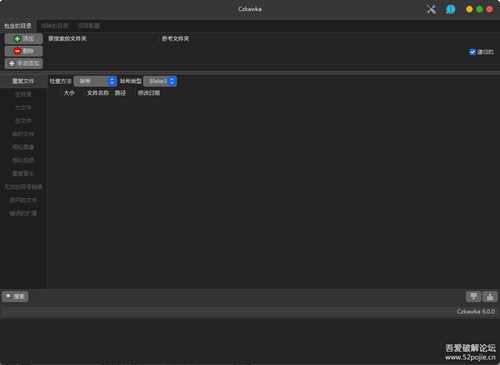Image resolution: width=500 pixels, height=365 pixels.
Task: Select 临时文件 in the sidebar
Action: coord(23,134)
